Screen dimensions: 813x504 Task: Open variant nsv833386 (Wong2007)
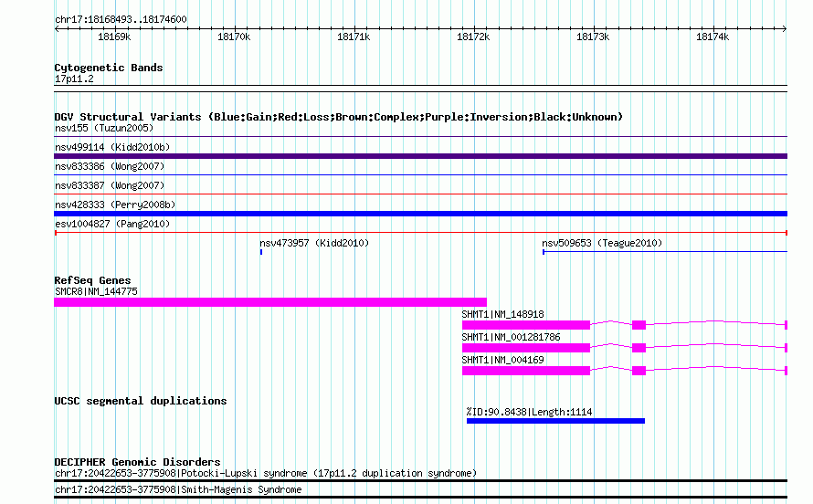click(x=110, y=166)
